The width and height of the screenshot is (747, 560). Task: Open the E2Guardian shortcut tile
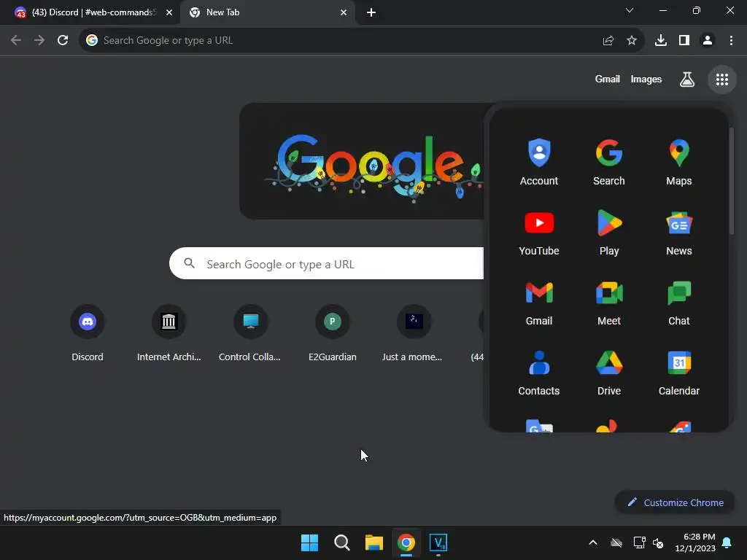(332, 333)
